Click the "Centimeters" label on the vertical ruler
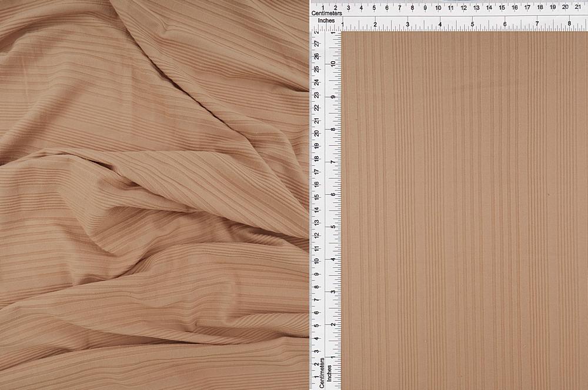 pyautogui.click(x=322, y=373)
